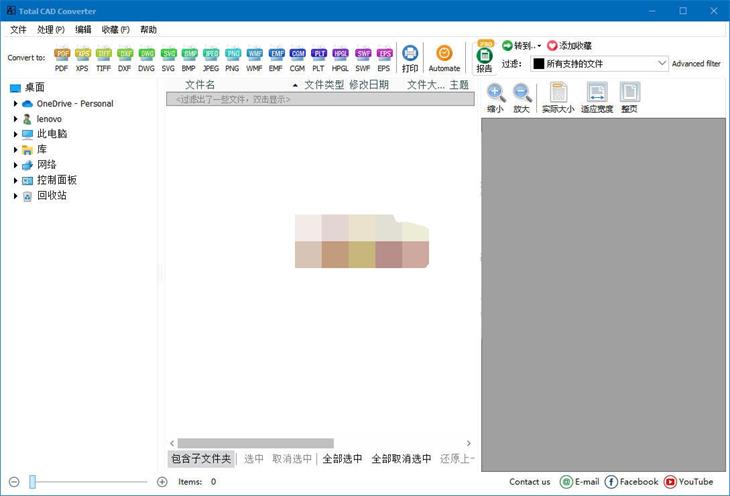The image size is (730, 496).
Task: Show whole page (整页) in preview
Action: [x=629, y=98]
